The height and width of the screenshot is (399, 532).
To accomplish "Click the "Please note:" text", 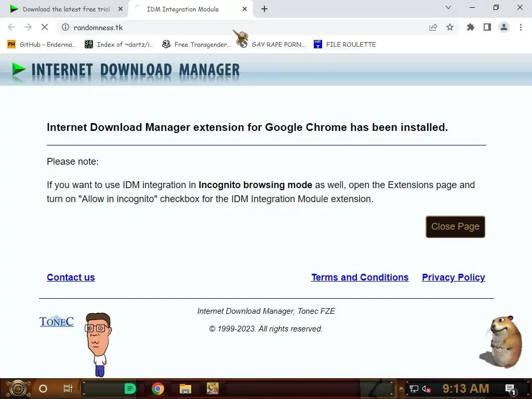I will [73, 162].
